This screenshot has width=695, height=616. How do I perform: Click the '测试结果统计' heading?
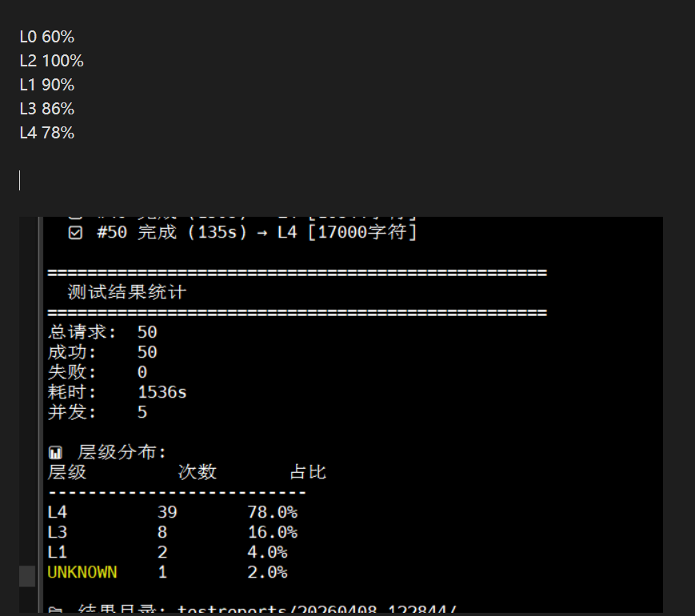click(x=127, y=292)
